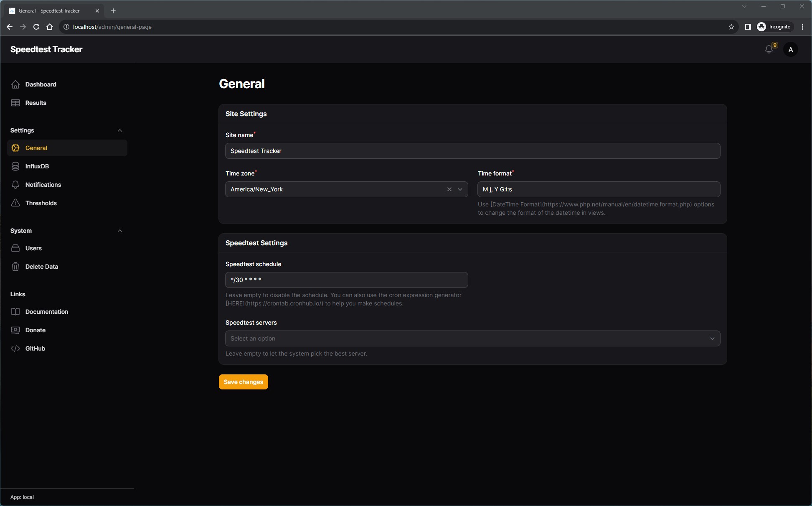
Task: Collapse the Settings sidebar group
Action: [120, 130]
